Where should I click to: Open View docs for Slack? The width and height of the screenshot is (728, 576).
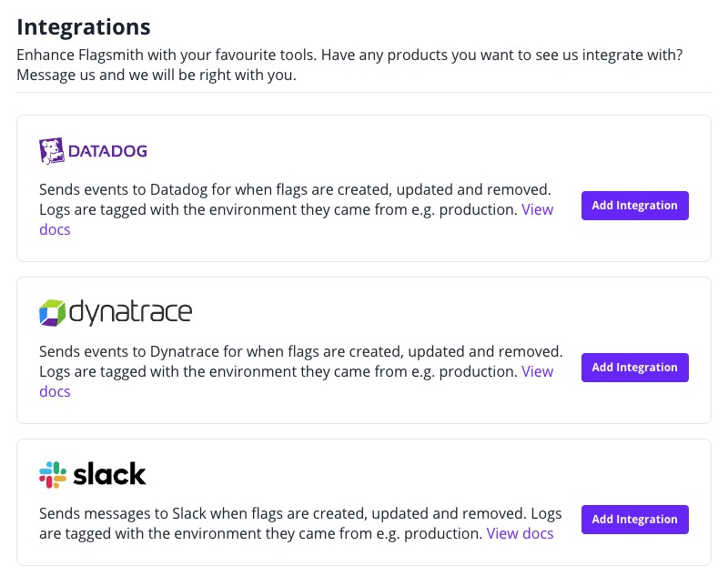(x=520, y=533)
